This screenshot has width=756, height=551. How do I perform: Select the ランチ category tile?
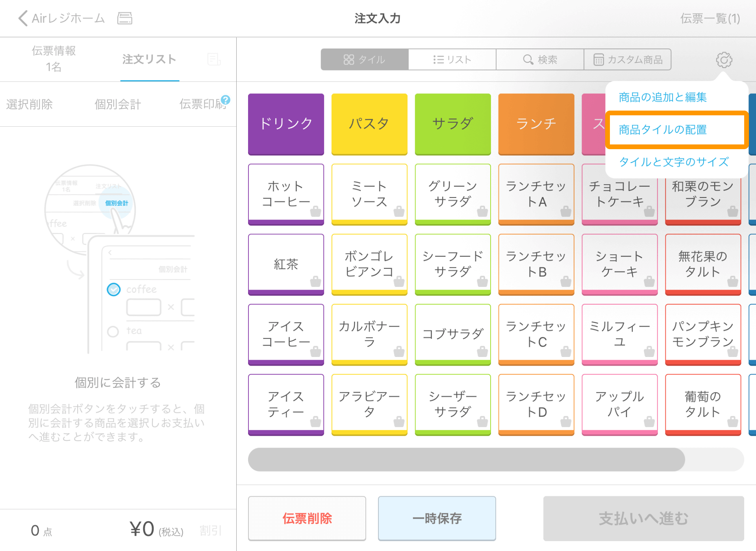[536, 124]
